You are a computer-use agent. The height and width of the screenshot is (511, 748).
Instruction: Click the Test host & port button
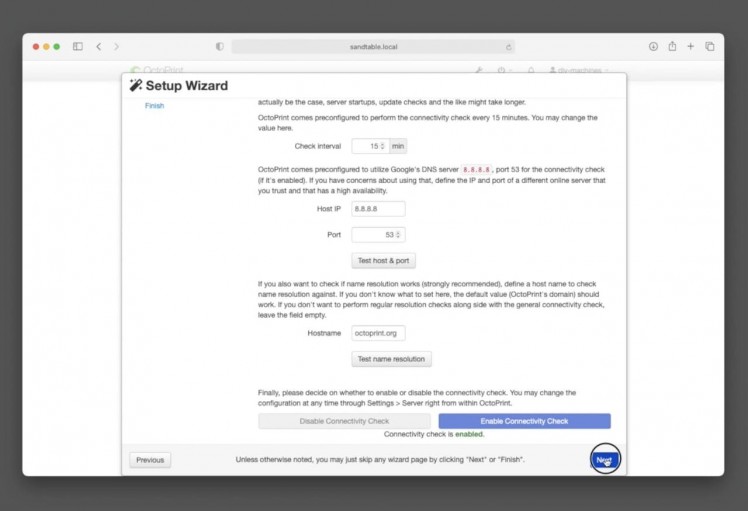[384, 261]
